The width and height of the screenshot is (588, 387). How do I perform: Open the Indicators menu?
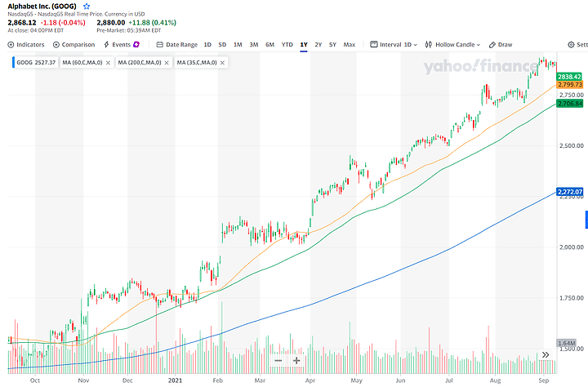tap(26, 45)
